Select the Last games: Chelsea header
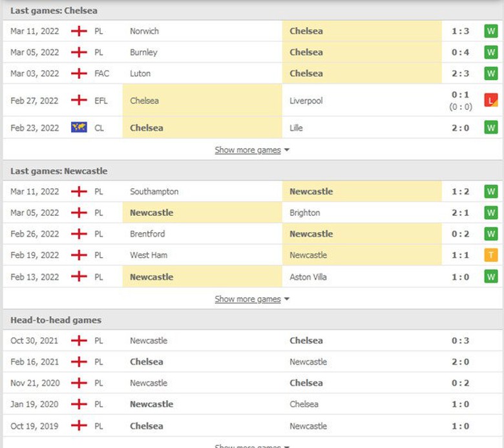This screenshot has width=504, height=448. tap(54, 11)
